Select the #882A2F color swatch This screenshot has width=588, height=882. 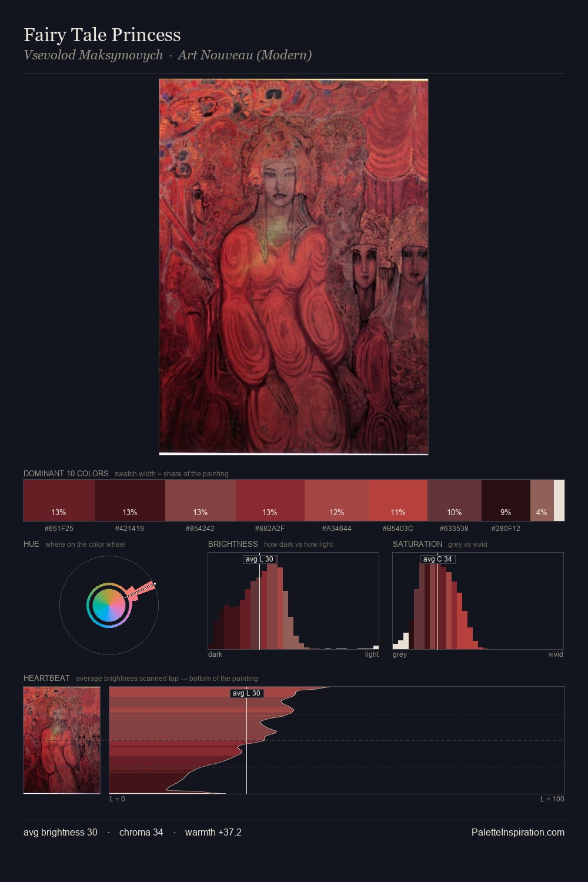click(x=270, y=500)
